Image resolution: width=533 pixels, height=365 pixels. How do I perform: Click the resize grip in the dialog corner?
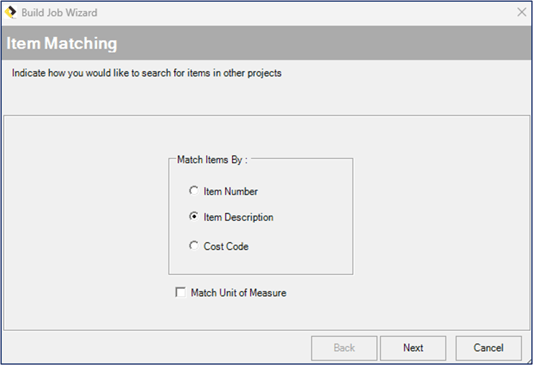point(528,361)
